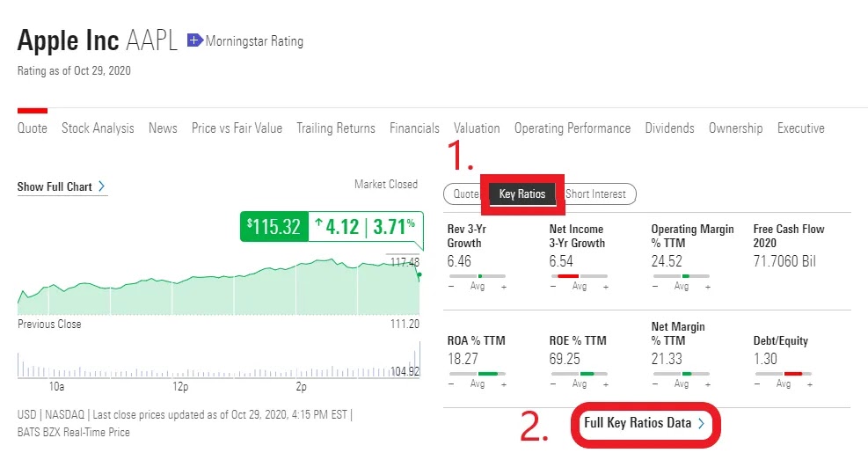Click the chevron next to Show Full Chart
Image resolution: width=868 pixels, height=460 pixels.
point(101,186)
